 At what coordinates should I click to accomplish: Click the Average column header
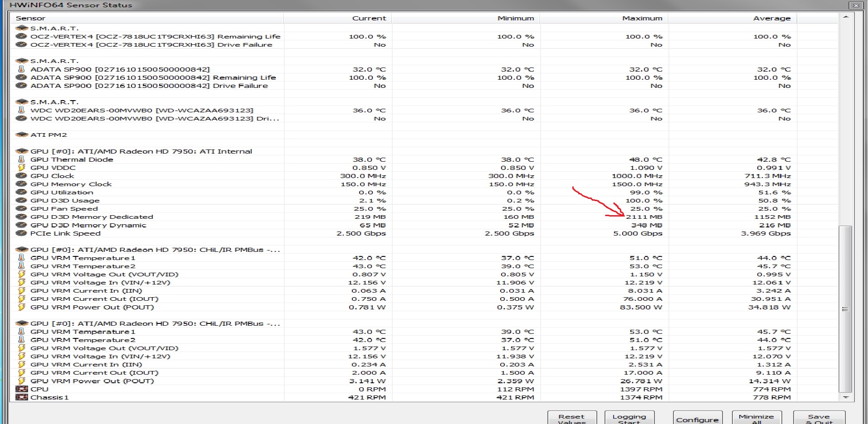[x=732, y=18]
